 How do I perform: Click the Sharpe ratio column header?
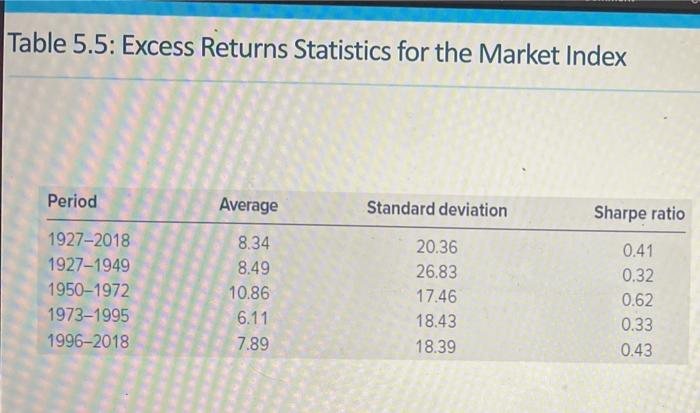(639, 213)
